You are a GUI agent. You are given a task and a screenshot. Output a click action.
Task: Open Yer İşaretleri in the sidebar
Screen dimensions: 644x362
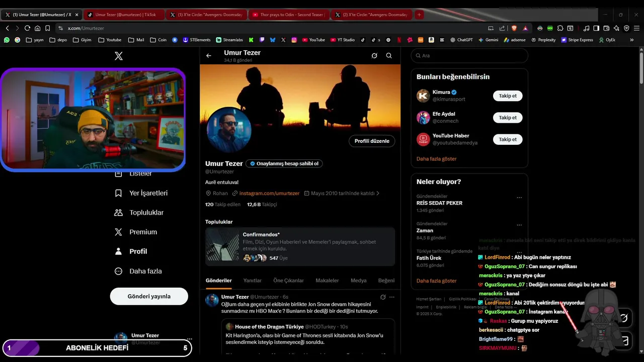[x=141, y=193]
